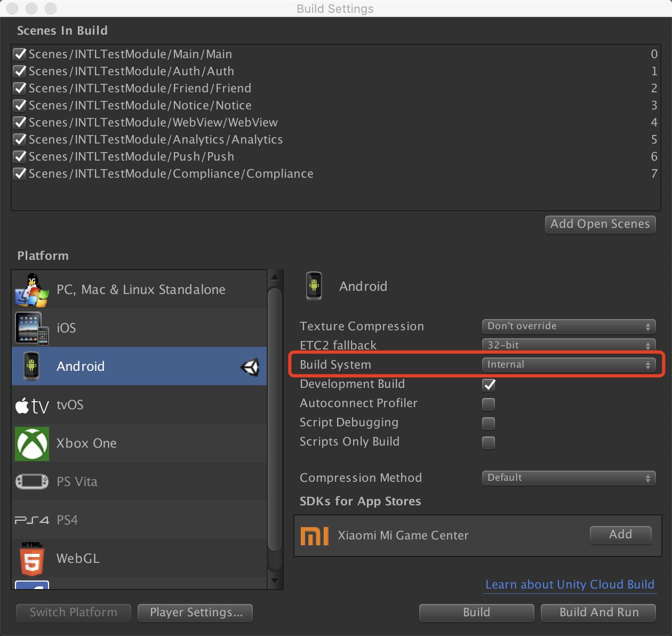The width and height of the screenshot is (672, 636).
Task: Select the tvOS Apple TV icon
Action: [31, 406]
